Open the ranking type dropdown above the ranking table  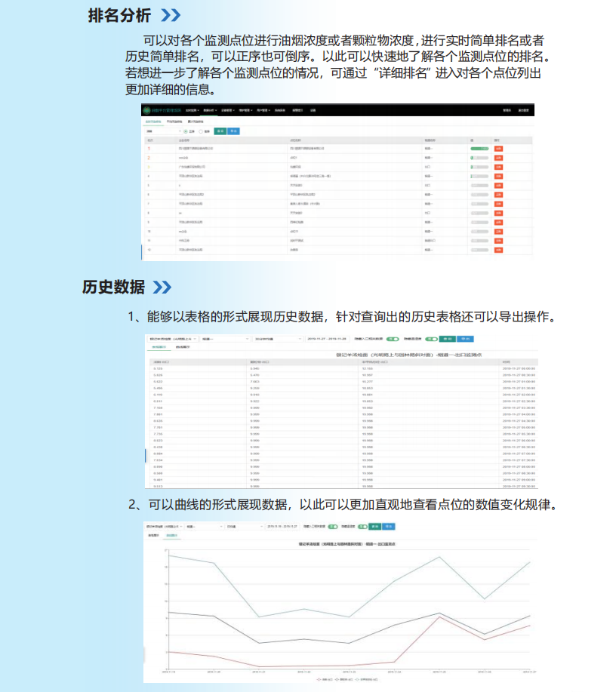coord(159,131)
